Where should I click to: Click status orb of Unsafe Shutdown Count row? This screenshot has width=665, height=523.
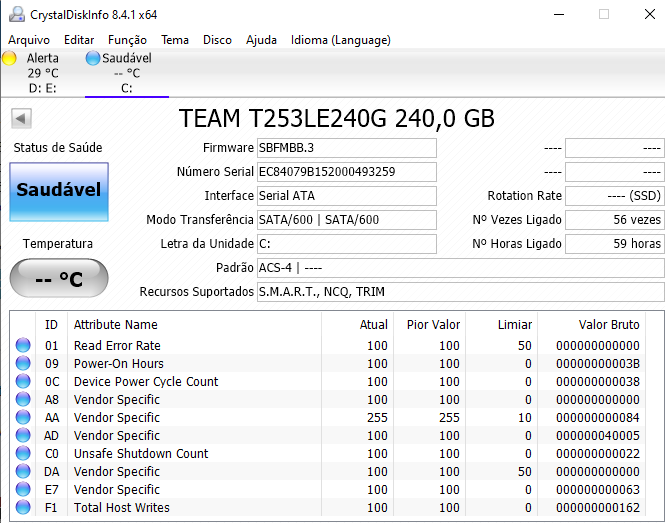[23, 453]
